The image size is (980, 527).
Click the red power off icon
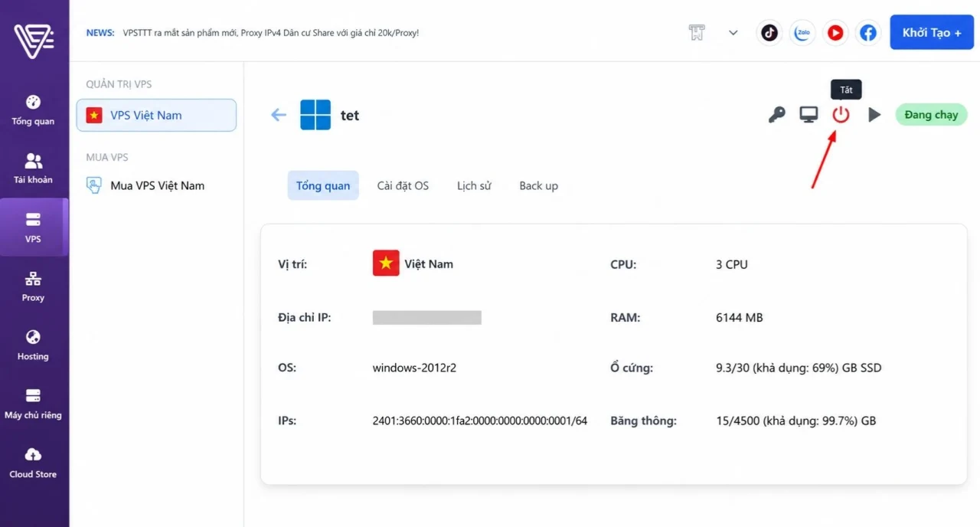(841, 115)
